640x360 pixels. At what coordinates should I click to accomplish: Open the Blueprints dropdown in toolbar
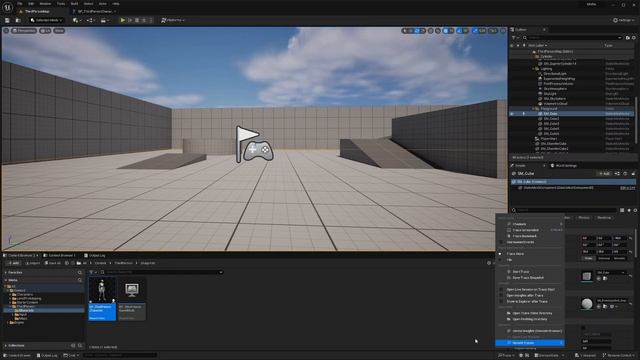90,20
